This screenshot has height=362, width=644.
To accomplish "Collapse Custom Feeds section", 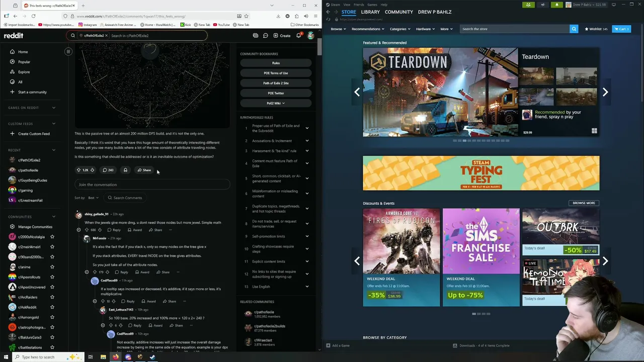I will pos(54,124).
